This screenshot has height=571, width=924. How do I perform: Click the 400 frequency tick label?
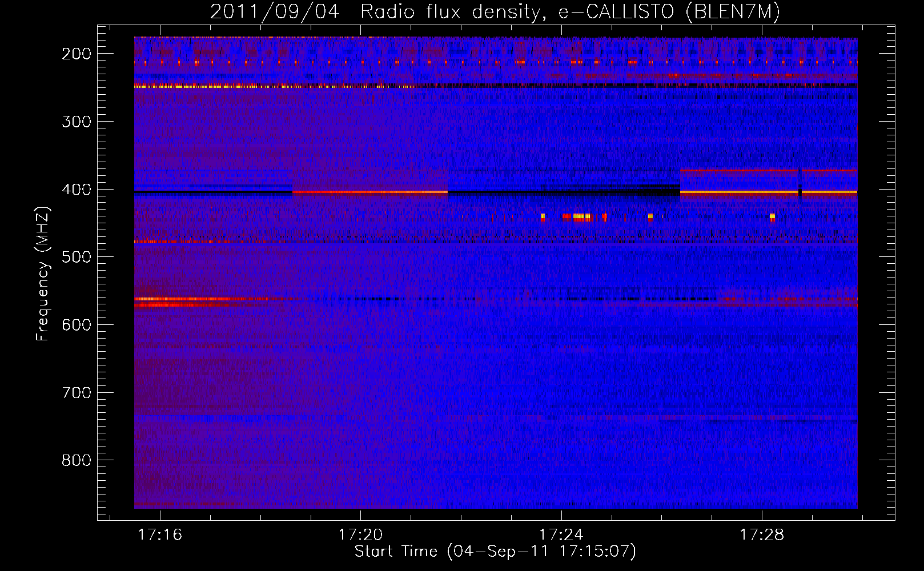point(77,190)
